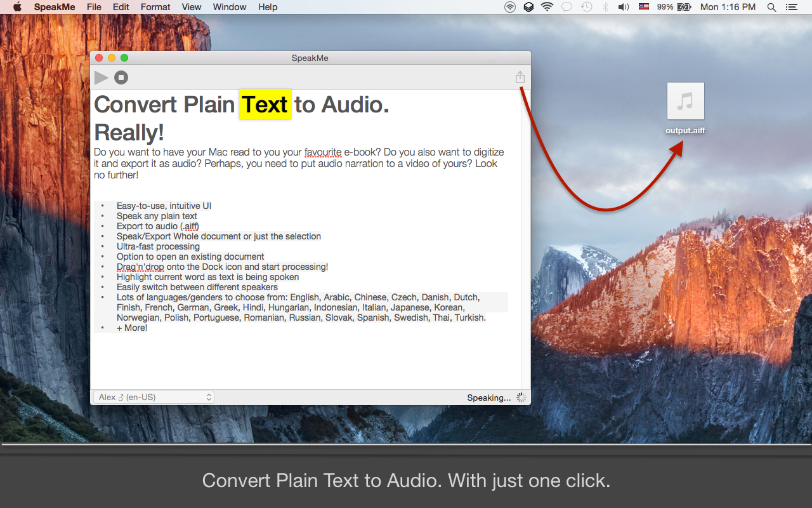
Task: Click "Easily switch between different speakers" bullet
Action: pyautogui.click(x=197, y=287)
